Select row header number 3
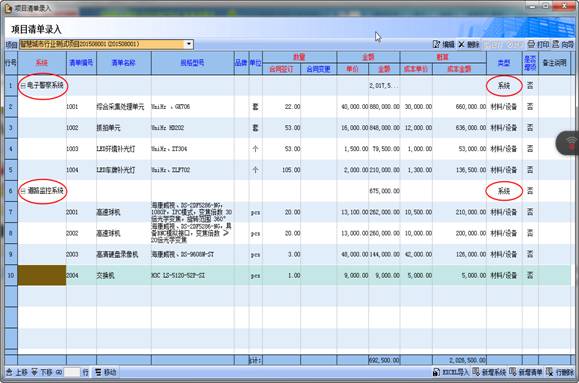 (x=11, y=128)
